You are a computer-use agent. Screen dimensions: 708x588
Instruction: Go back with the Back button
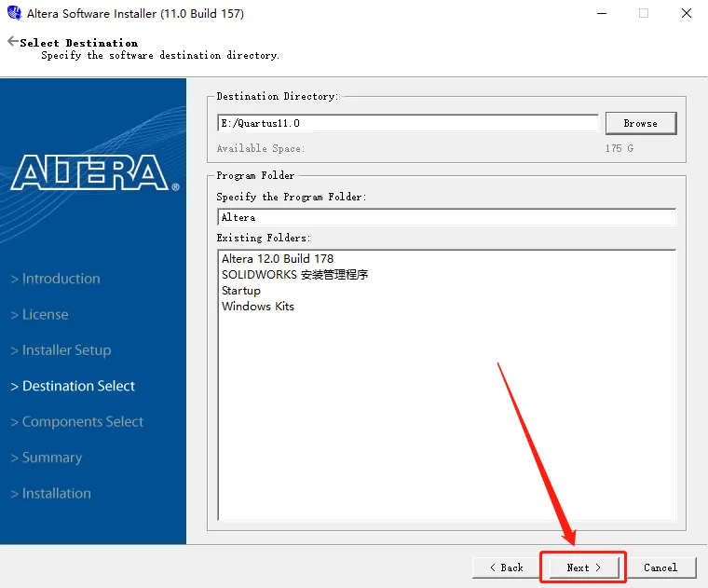pos(507,567)
